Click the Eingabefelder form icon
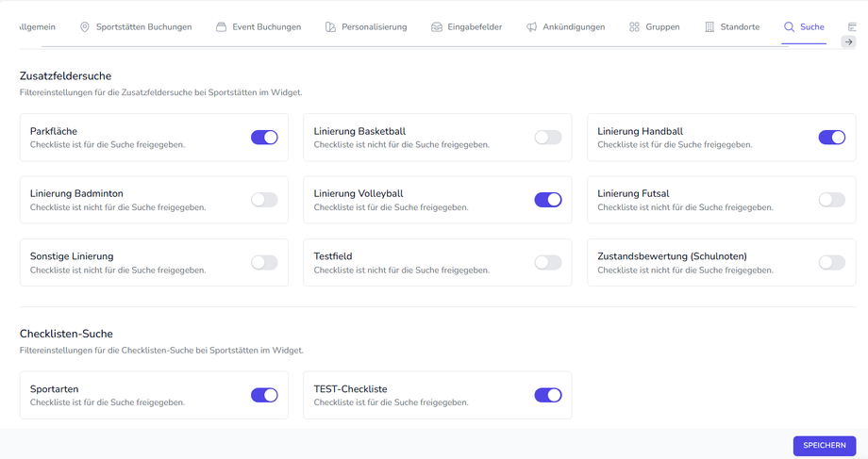868x459 pixels. 437,27
